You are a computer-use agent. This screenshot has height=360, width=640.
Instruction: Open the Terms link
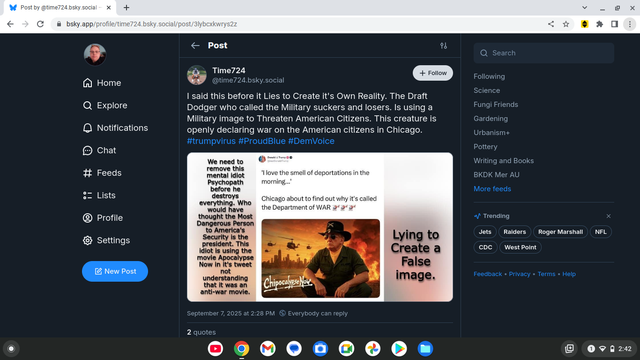546,274
